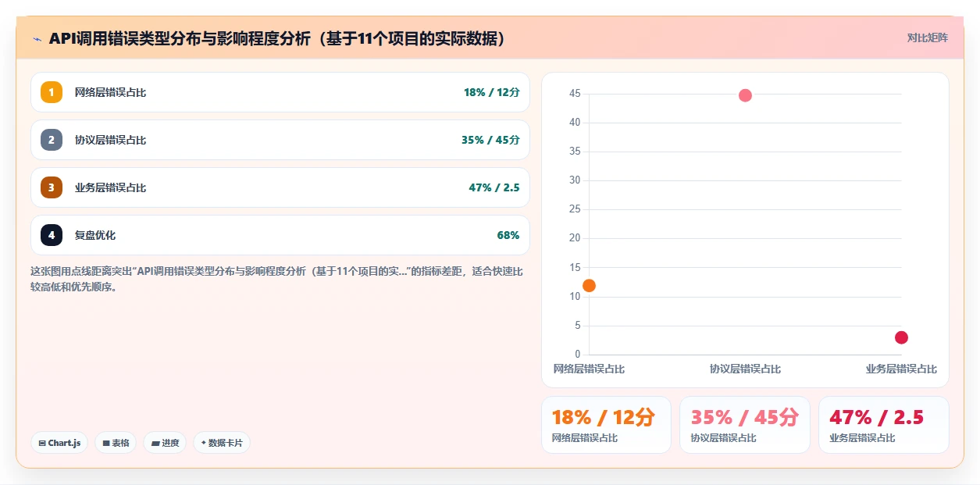Open the 网络层错误占比 list row

[280, 92]
